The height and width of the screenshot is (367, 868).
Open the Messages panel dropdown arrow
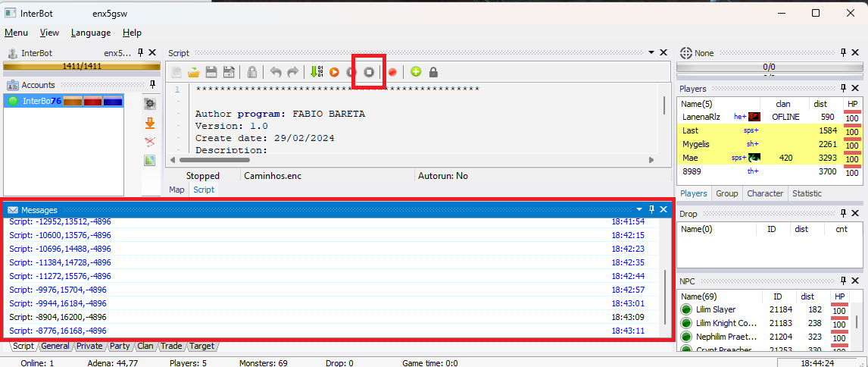point(639,209)
